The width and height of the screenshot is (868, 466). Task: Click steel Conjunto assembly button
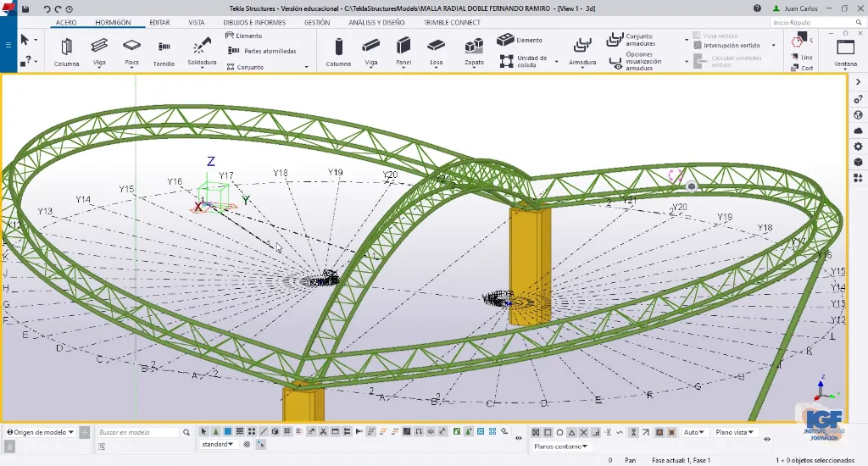coord(245,67)
